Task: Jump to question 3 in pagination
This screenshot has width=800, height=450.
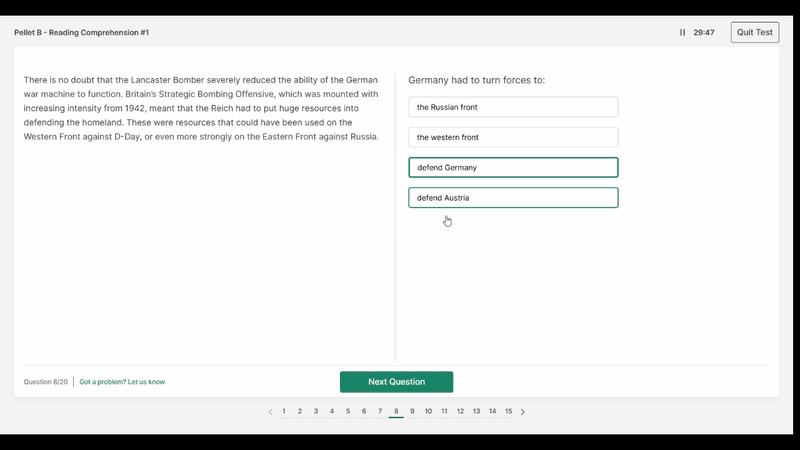Action: pos(316,411)
